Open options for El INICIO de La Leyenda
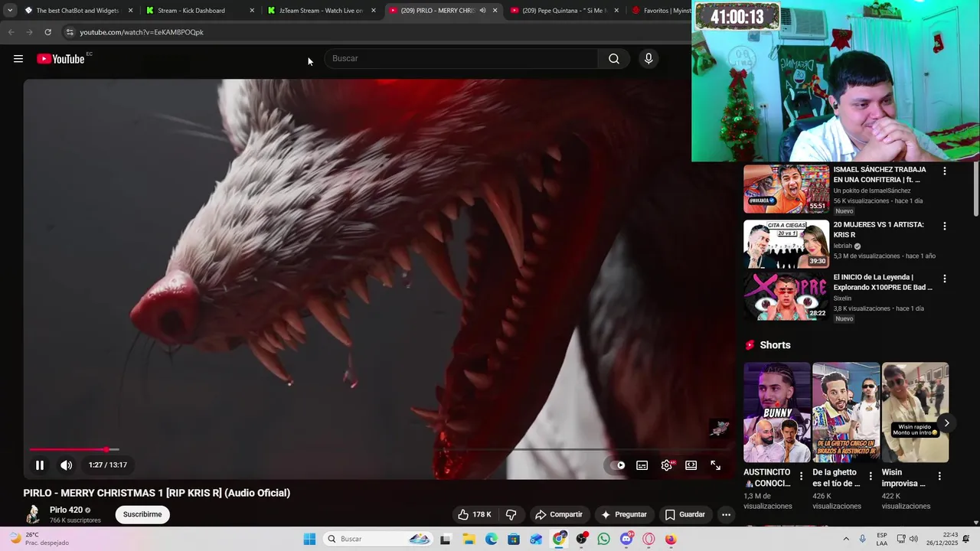980x551 pixels. point(944,279)
